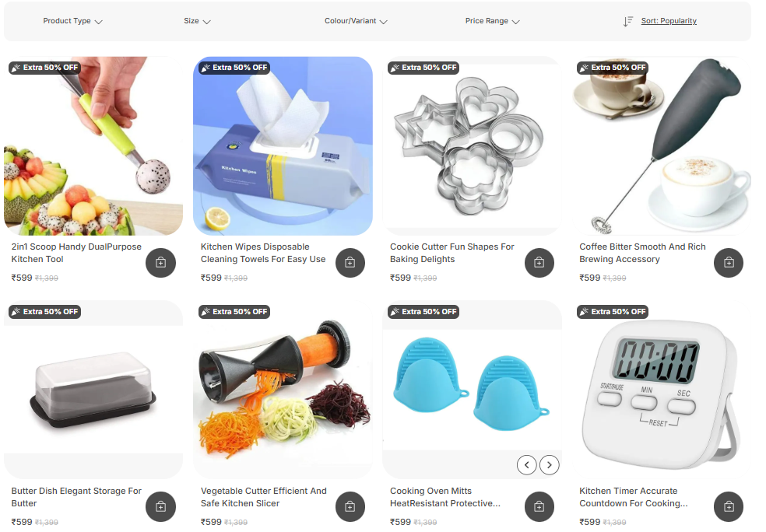Viewport: 766px width, 532px height.
Task: Expand the Product Type filter
Action: [72, 21]
